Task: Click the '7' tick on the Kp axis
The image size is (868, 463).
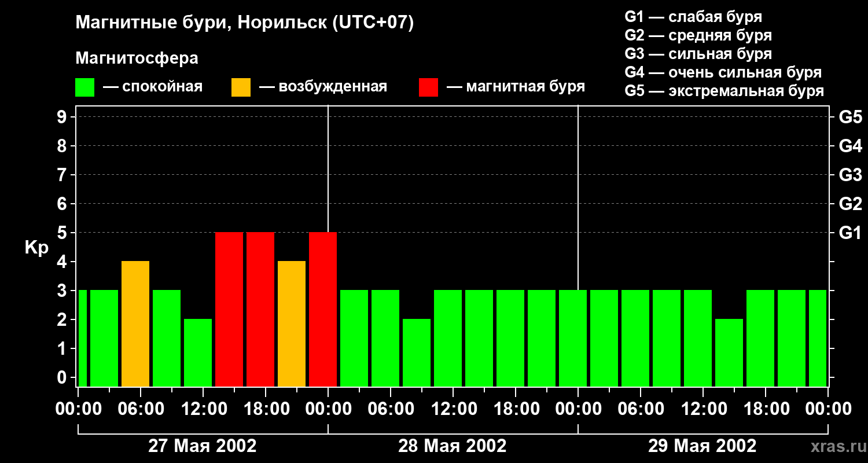Action: [x=63, y=175]
